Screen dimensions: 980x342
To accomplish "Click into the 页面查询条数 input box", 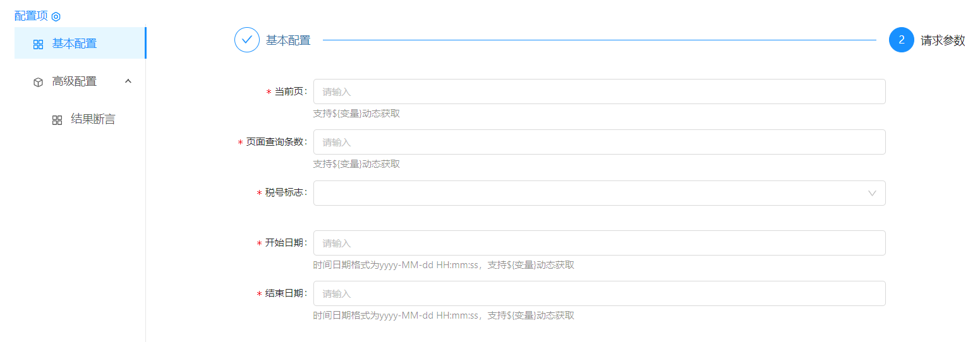I will [x=599, y=142].
